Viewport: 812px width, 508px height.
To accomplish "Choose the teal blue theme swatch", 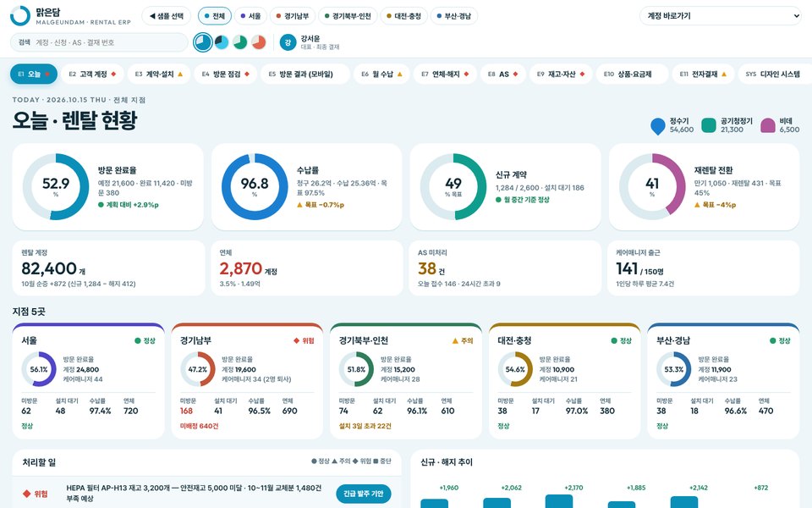I will pyautogui.click(x=203, y=42).
